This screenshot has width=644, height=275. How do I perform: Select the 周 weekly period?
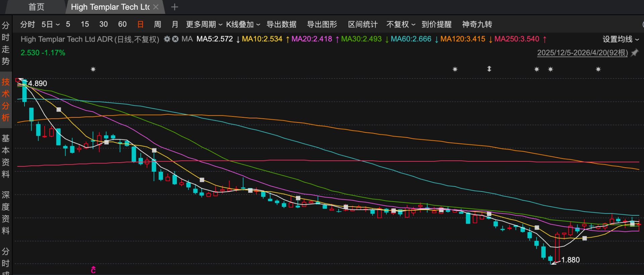157,24
